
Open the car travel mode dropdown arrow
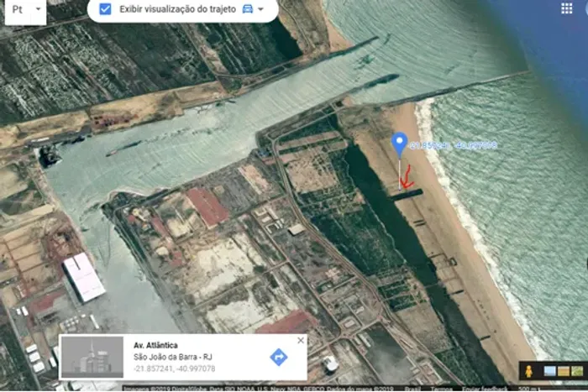261,9
